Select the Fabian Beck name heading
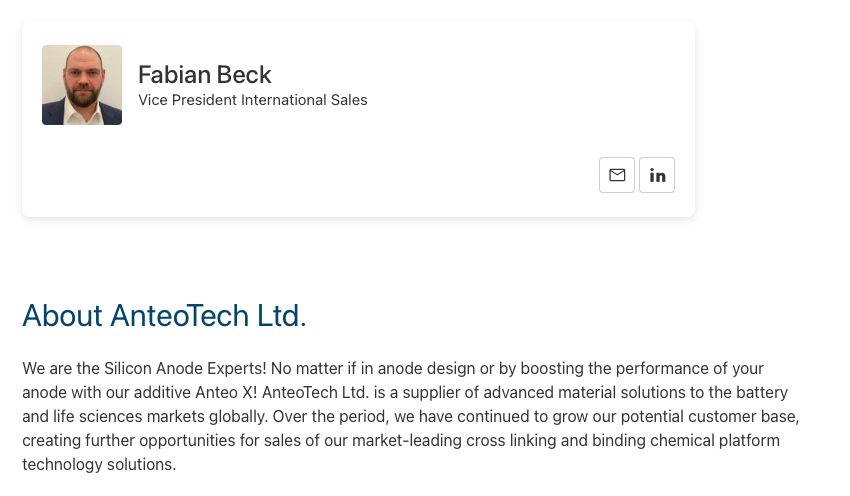This screenshot has height=496, width=850. [x=204, y=75]
